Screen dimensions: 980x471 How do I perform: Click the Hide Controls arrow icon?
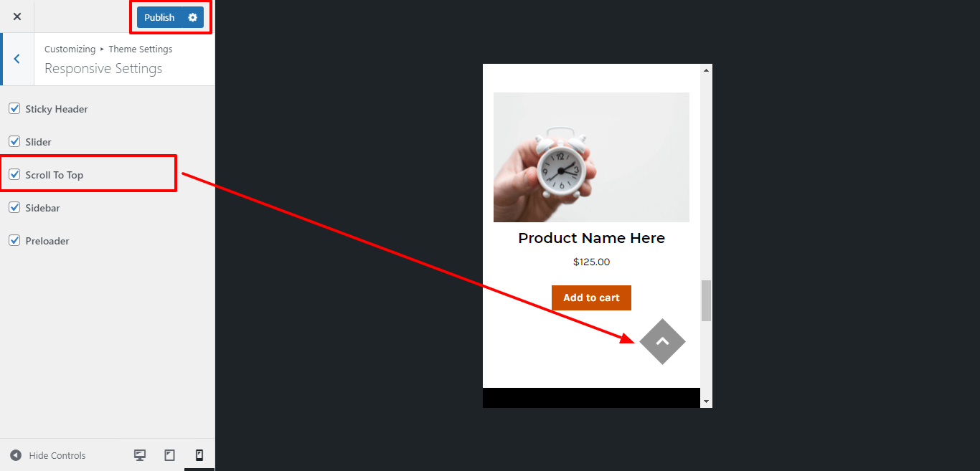[16, 455]
